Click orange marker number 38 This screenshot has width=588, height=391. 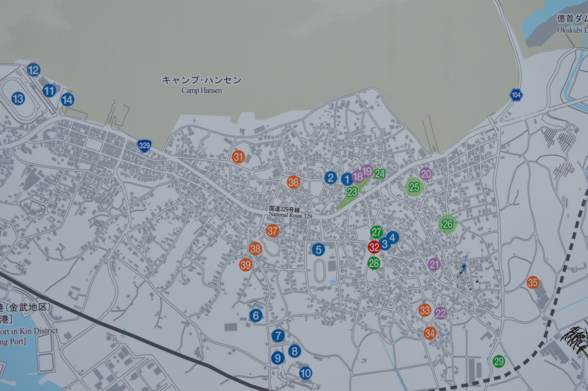coord(255,249)
